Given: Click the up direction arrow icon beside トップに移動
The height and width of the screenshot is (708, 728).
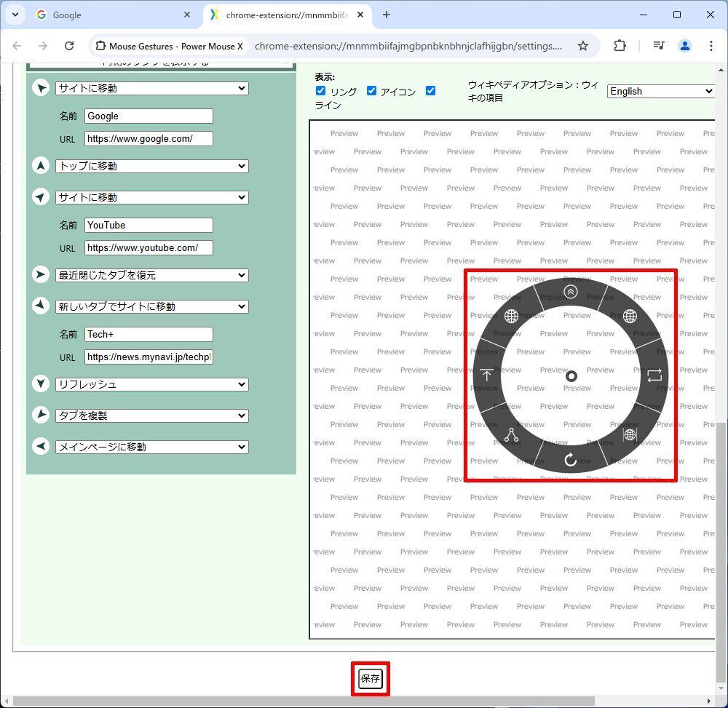Looking at the screenshot, I should (41, 166).
